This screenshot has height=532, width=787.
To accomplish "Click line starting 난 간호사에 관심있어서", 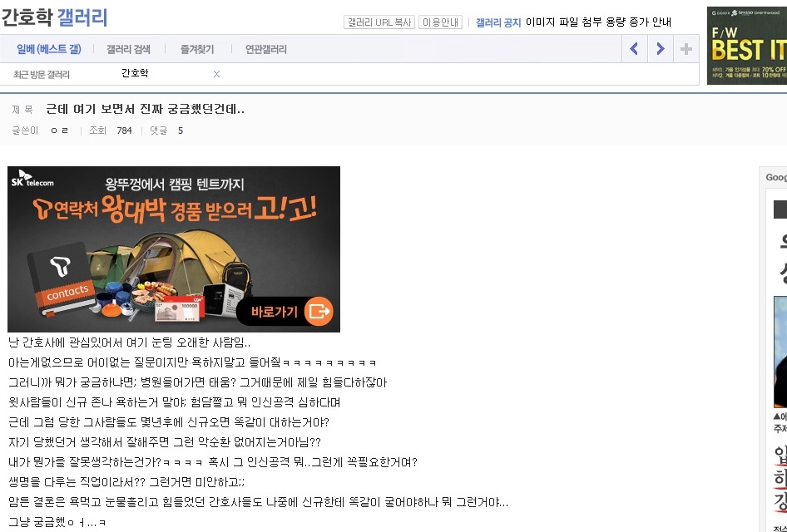I will click(x=130, y=343).
